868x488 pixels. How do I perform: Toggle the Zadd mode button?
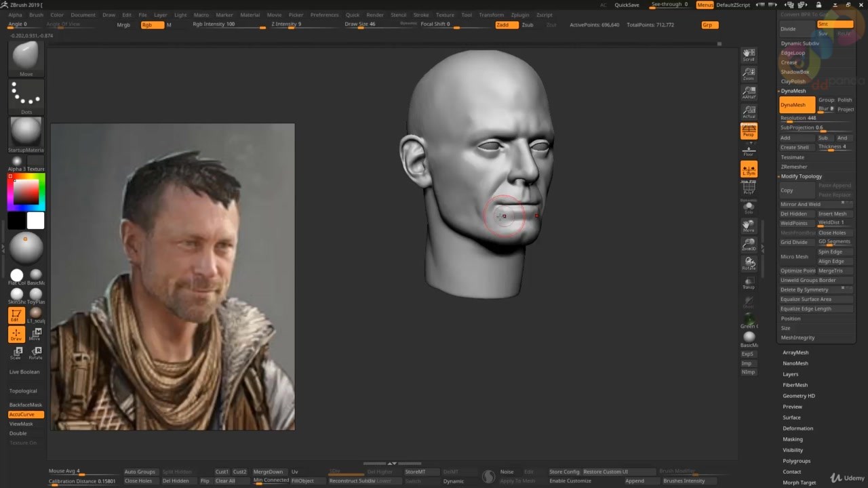[506, 24]
